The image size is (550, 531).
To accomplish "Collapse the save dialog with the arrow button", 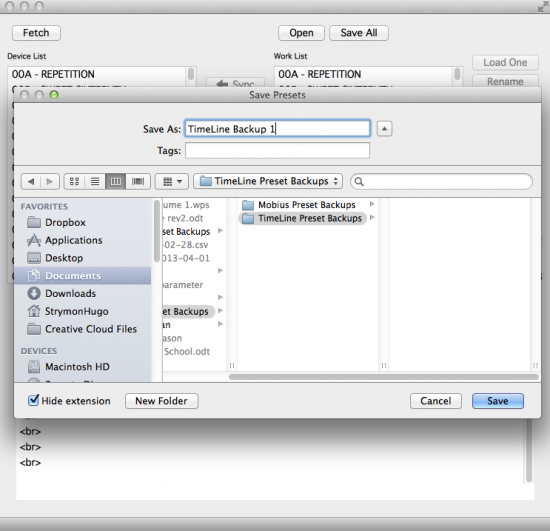I will point(384,129).
